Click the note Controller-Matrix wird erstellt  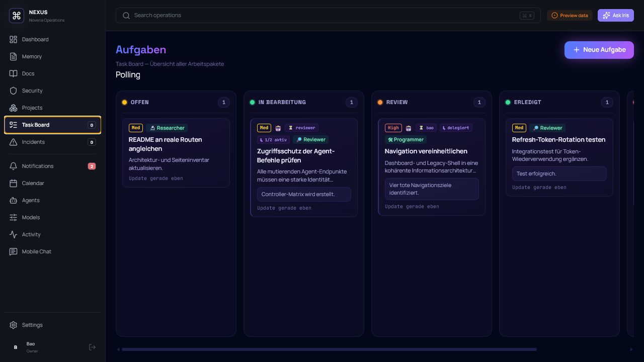[x=304, y=194]
